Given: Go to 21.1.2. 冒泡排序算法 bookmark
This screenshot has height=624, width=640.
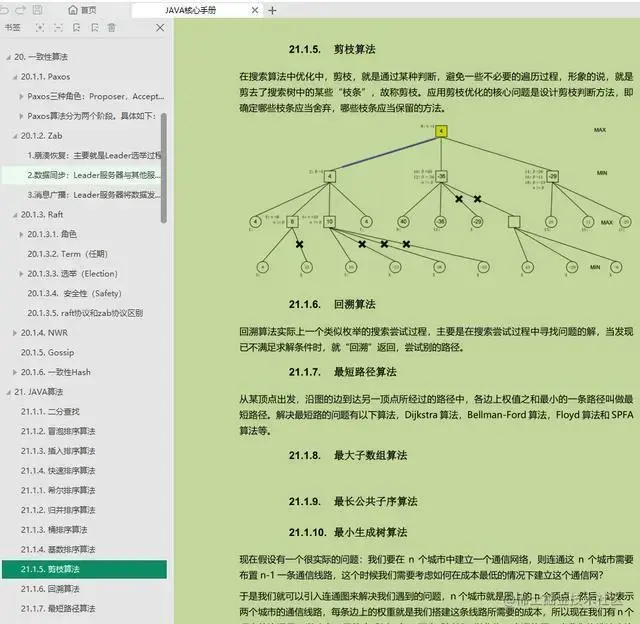Looking at the screenshot, I should (x=58, y=431).
